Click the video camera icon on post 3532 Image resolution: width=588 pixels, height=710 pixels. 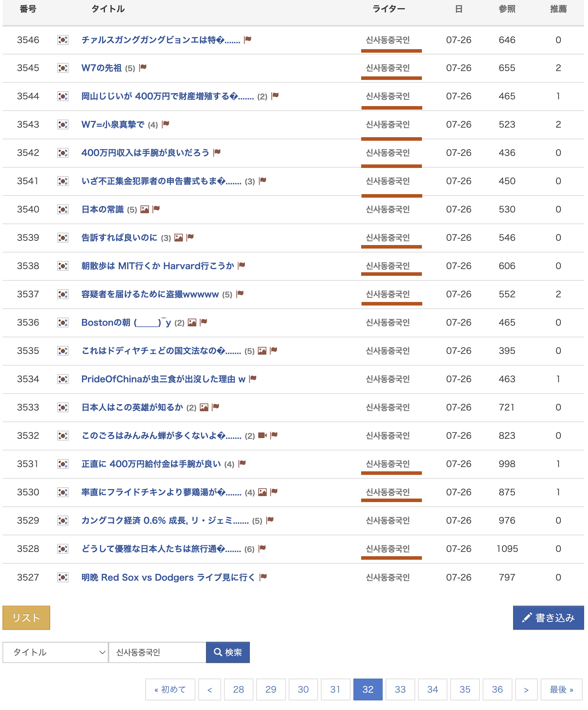[x=262, y=435]
